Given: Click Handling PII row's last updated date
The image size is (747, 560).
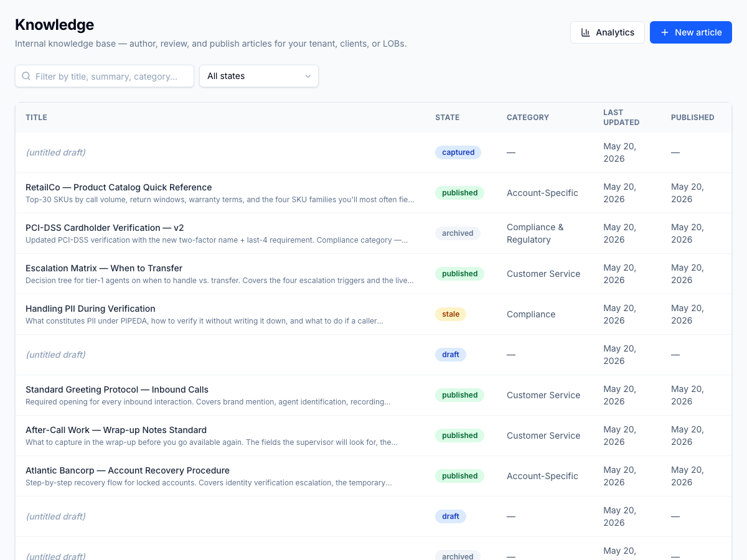Looking at the screenshot, I should (620, 314).
